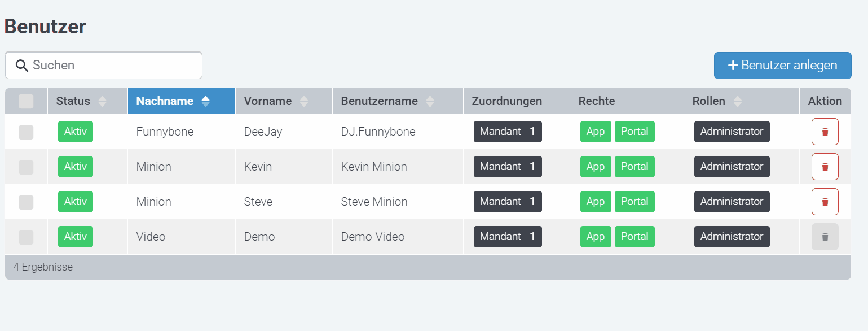Check the Kevin Minion row checkbox
The height and width of the screenshot is (331, 868).
(x=26, y=167)
